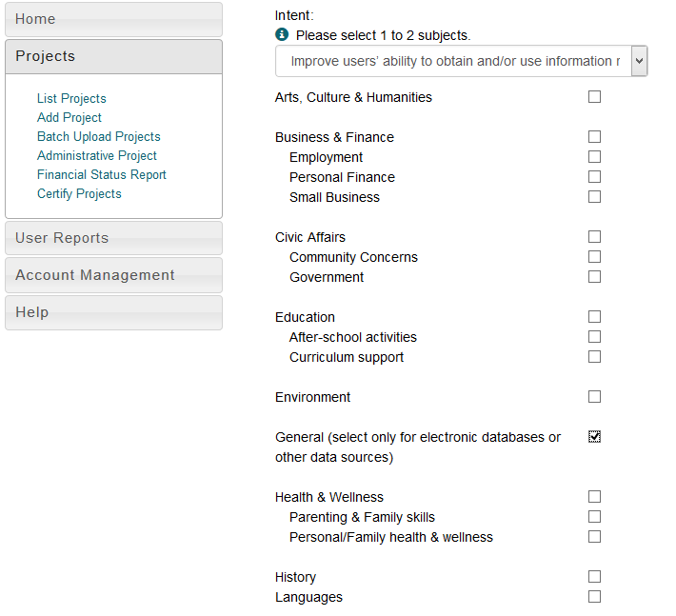
Task: Expand the Projects accordion section
Action: tap(113, 56)
